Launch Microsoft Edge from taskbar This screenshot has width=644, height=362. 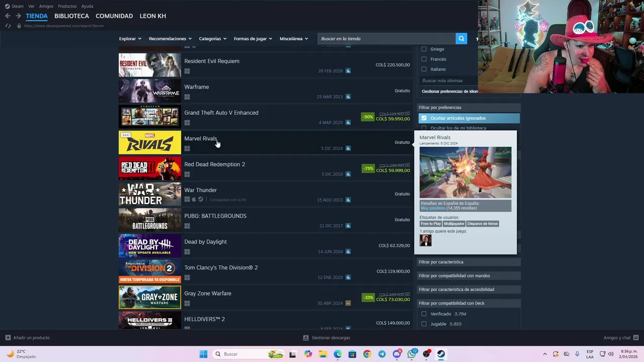click(338, 354)
